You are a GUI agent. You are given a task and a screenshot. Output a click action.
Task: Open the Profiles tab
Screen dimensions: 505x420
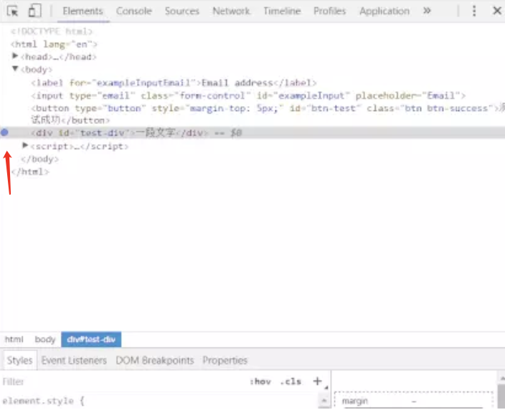[x=330, y=11]
